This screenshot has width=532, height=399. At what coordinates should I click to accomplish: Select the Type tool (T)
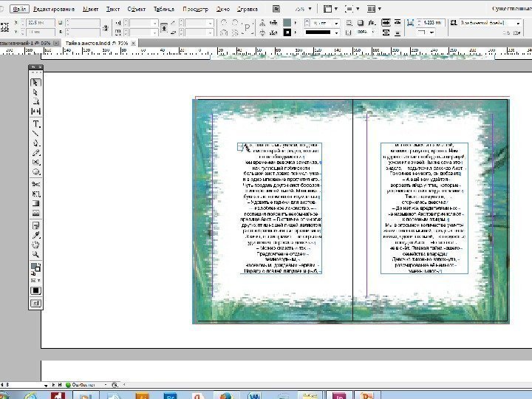pos(35,123)
